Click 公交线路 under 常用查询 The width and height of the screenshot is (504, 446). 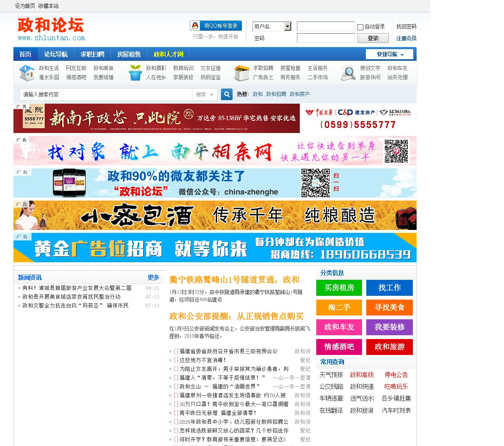click(331, 386)
